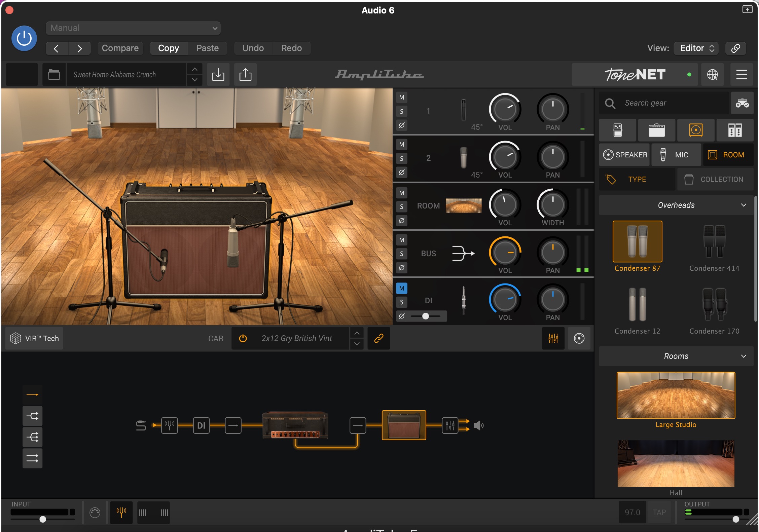759x532 pixels.
Task: Select the Hall room thumbnail
Action: [676, 463]
